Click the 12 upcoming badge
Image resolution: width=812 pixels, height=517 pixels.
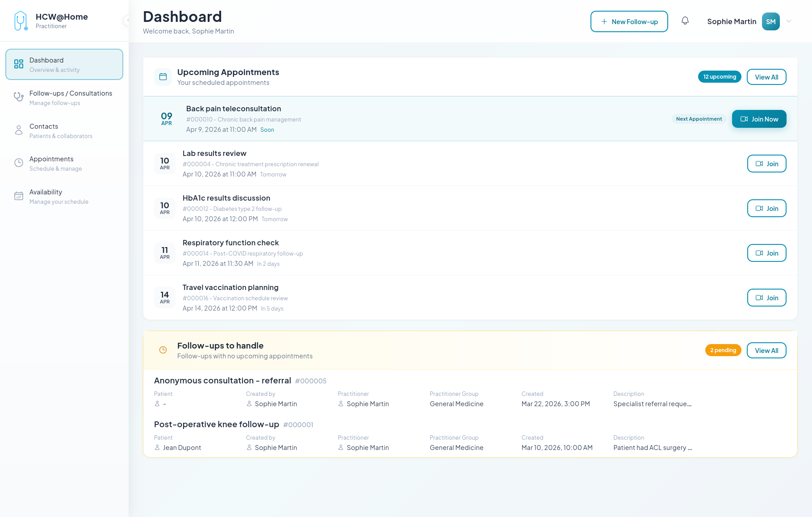pos(719,76)
